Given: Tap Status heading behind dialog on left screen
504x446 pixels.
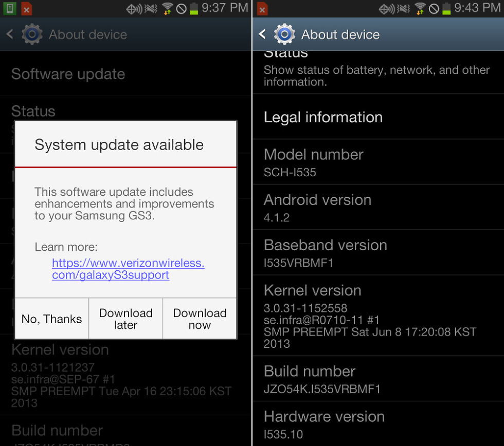Looking at the screenshot, I should click(33, 111).
